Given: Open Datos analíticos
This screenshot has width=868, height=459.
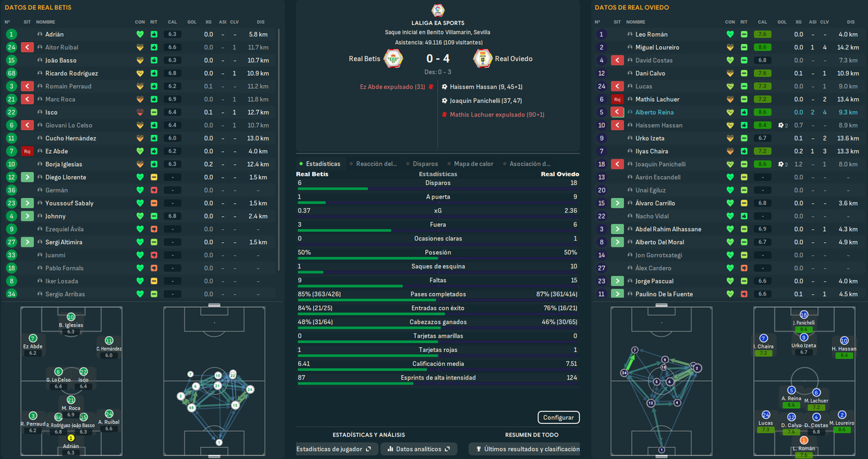Looking at the screenshot, I should (x=418, y=449).
